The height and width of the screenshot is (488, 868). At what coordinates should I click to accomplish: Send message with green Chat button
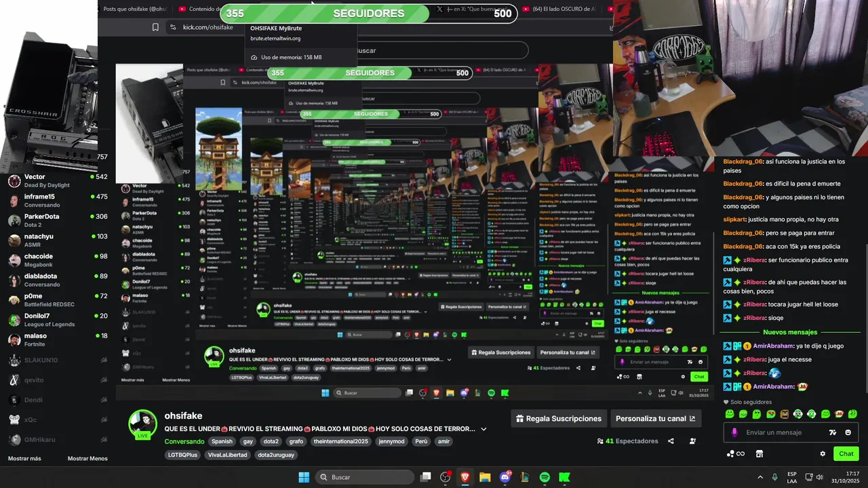846,454
